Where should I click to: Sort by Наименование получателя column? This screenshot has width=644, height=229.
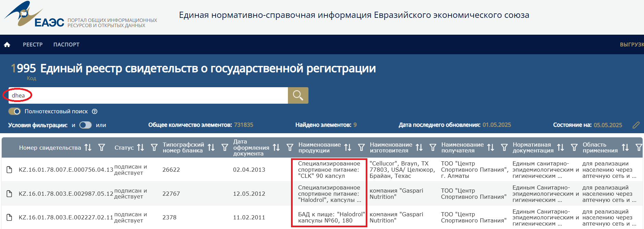click(x=491, y=147)
